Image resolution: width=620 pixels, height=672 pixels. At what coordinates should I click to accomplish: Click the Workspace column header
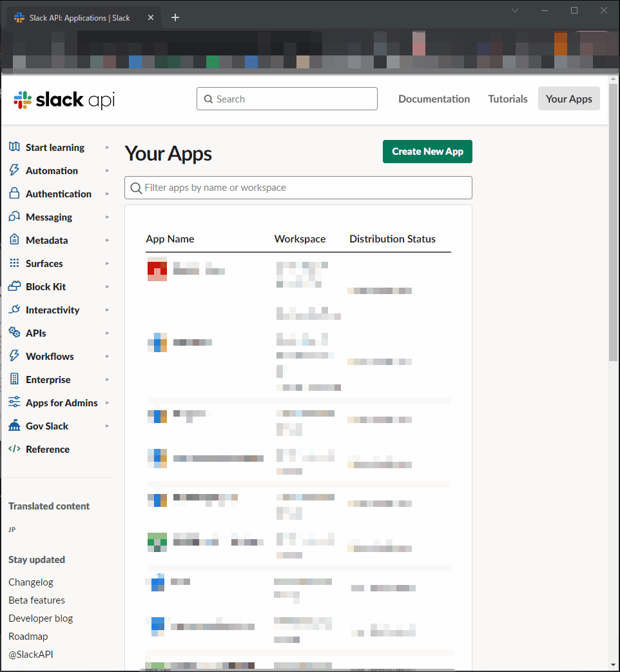[300, 239]
